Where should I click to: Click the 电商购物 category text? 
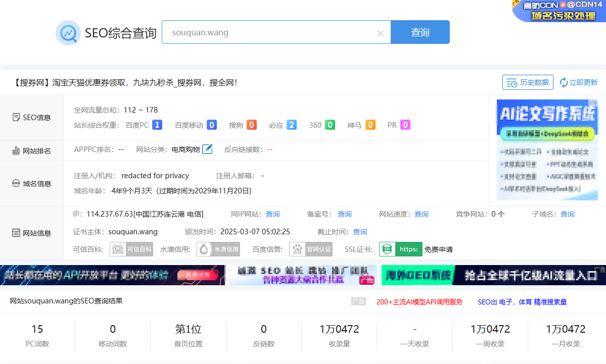pos(185,149)
